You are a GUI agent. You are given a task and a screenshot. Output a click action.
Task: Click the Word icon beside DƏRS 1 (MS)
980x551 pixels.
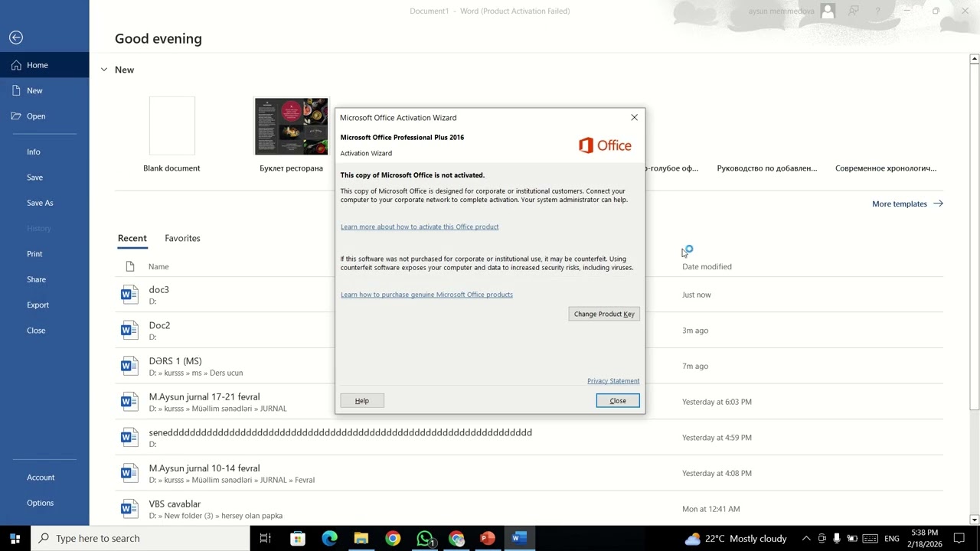pos(129,366)
